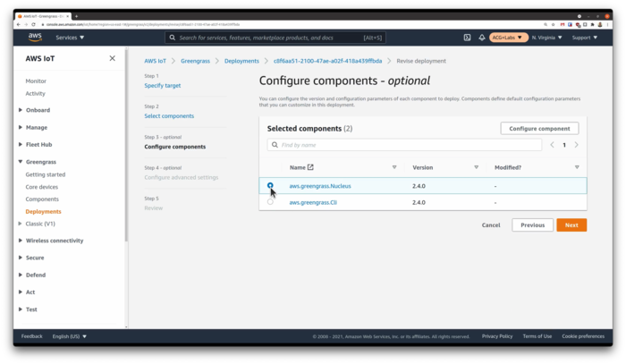Open Privacy Policy footer link

point(497,336)
